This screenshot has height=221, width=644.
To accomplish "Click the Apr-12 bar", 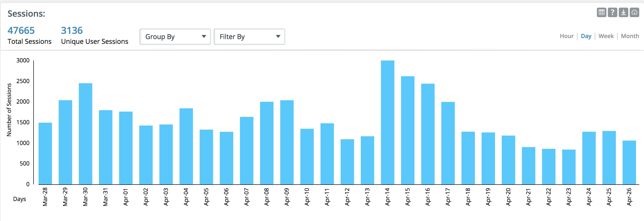I will tap(347, 162).
